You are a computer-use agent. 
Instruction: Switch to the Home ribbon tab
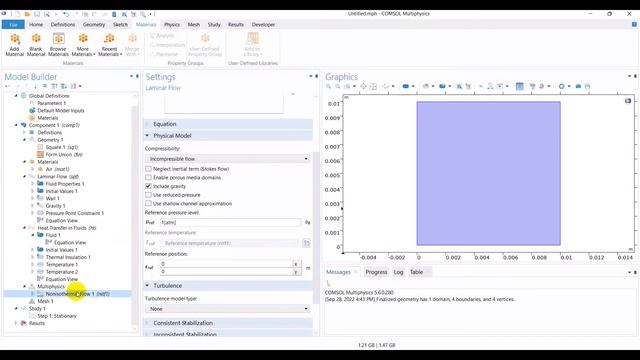click(x=36, y=24)
